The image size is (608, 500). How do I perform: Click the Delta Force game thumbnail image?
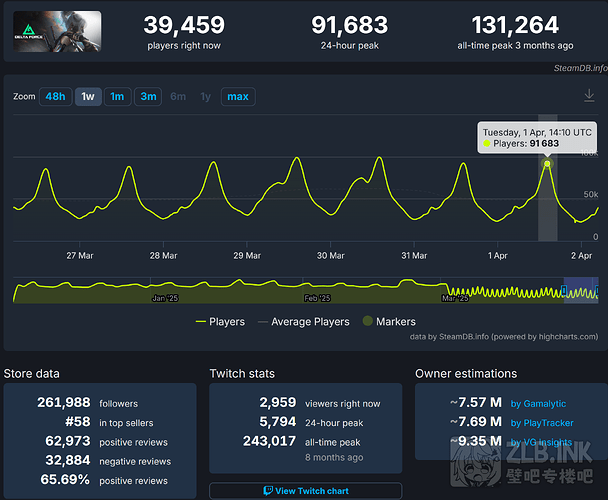[57, 31]
